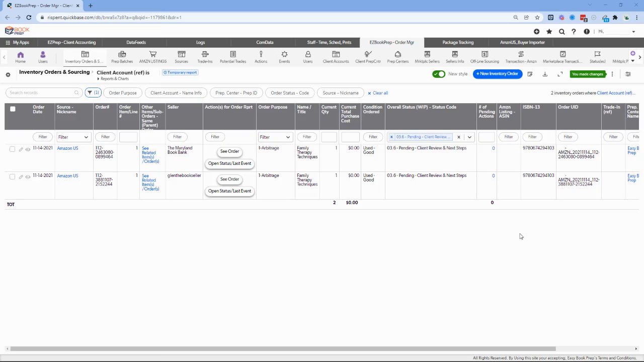Viewport: 644px width, 362px height.
Task: Open the Order Purpose filter pill
Action: (123, 93)
